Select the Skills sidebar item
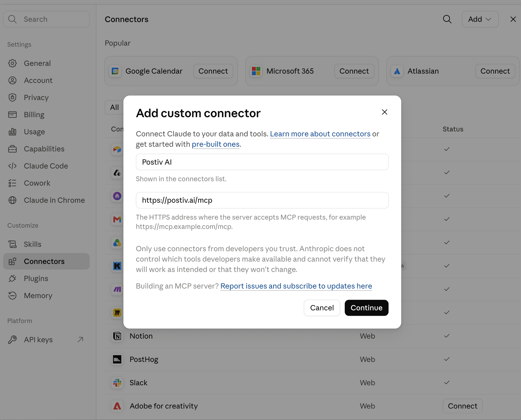This screenshot has width=521, height=420. pos(46,244)
